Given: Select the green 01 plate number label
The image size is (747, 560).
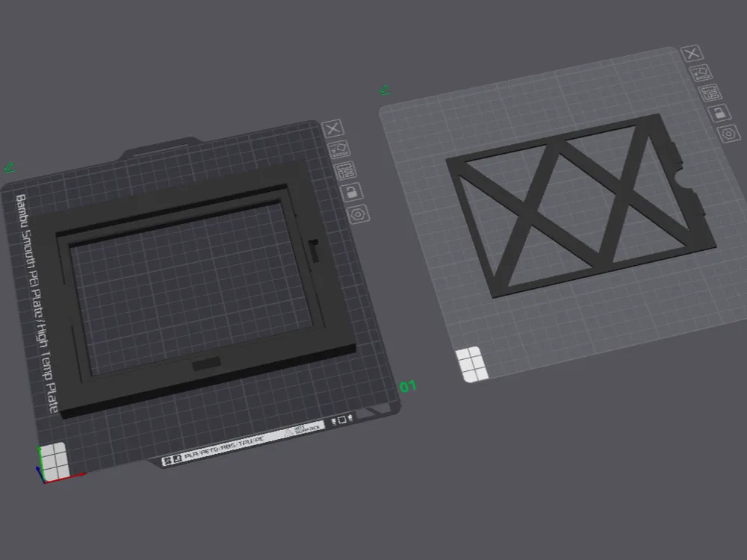Looking at the screenshot, I should coord(409,386).
